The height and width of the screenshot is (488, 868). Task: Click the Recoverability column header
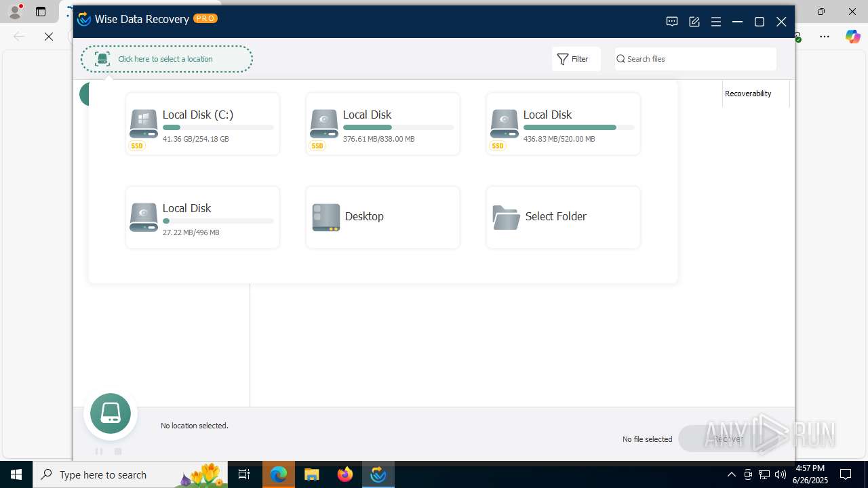(x=748, y=94)
